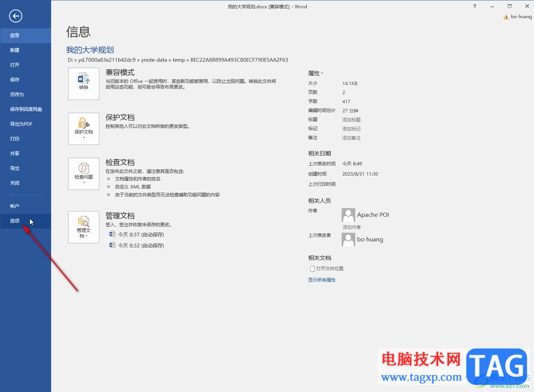Image resolution: width=534 pixels, height=392 pixels.
Task: Open the Account (帐户) page
Action: click(25, 206)
